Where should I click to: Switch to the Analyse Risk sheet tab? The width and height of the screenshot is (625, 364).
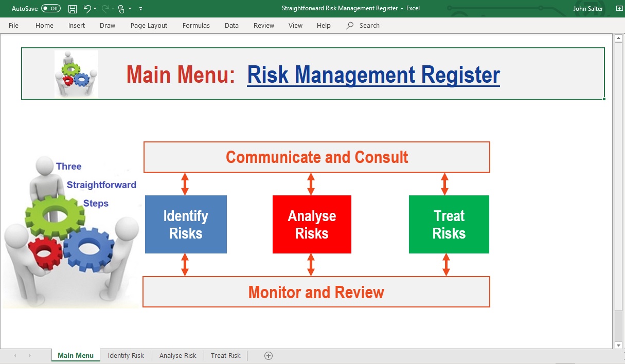pos(178,355)
